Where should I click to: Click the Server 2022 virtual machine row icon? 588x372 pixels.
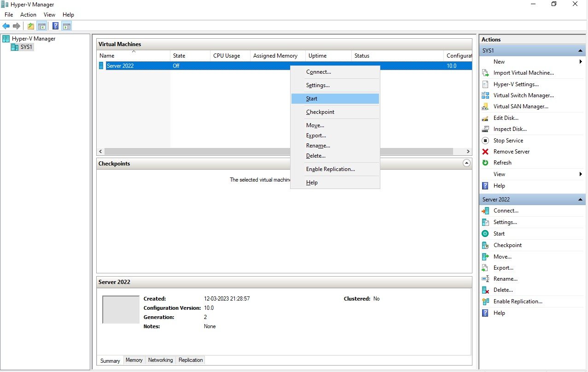(101, 65)
